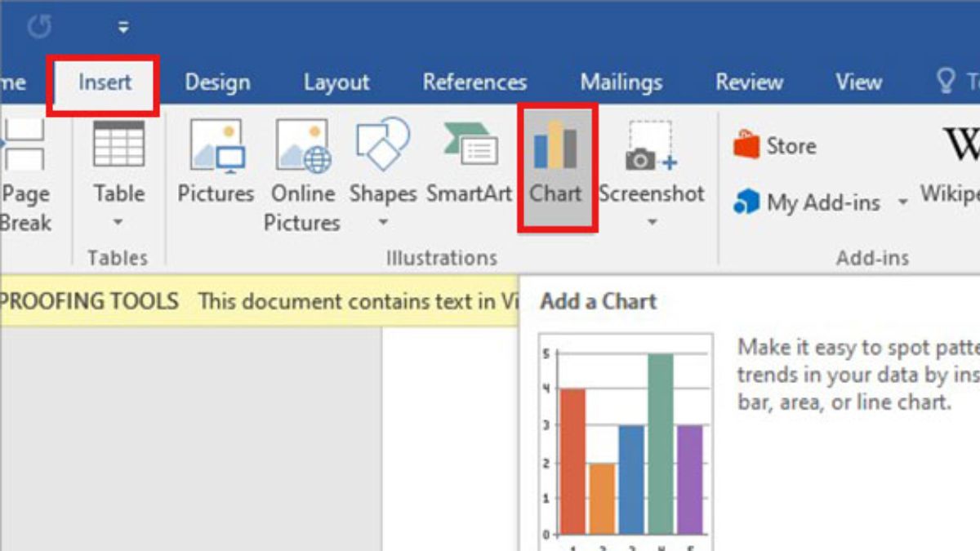Expand the My Add-ins dropdown arrow

tap(902, 202)
